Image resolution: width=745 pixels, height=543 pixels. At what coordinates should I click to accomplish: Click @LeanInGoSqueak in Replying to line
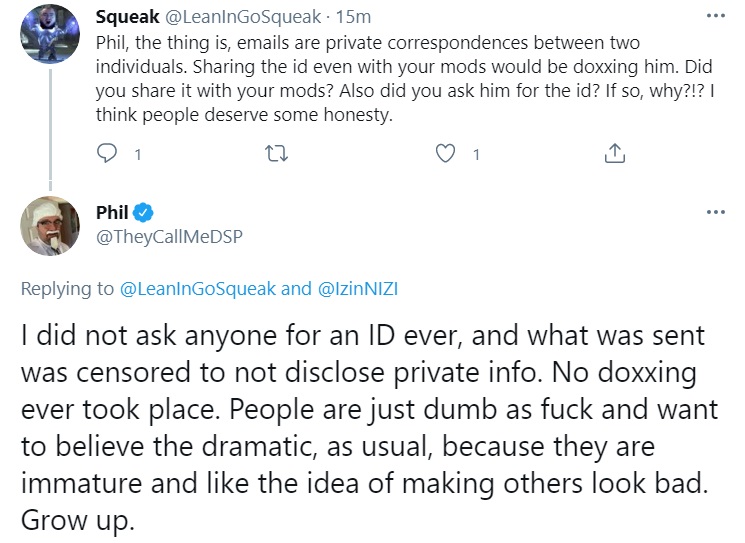tap(198, 289)
